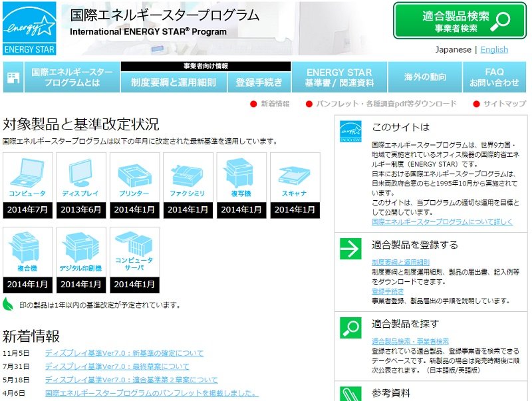Click the red dot beside パンフレット download link
532x401 pixels.
309,104
